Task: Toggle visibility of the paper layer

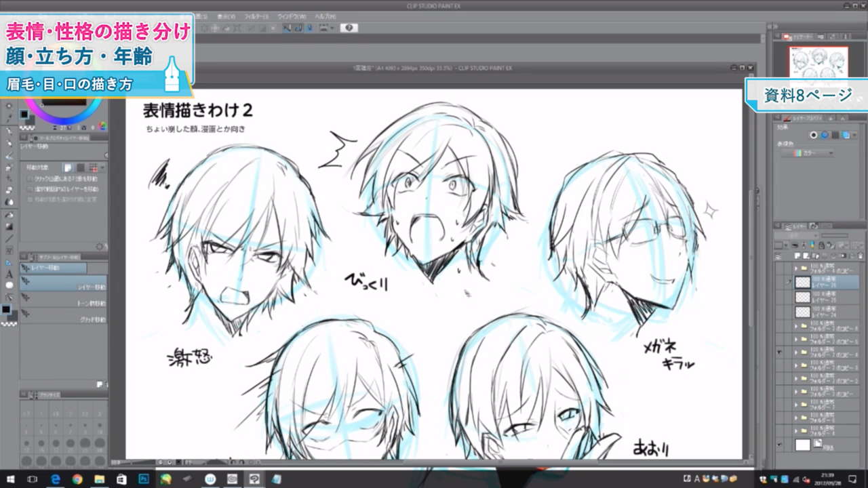Action: (780, 445)
